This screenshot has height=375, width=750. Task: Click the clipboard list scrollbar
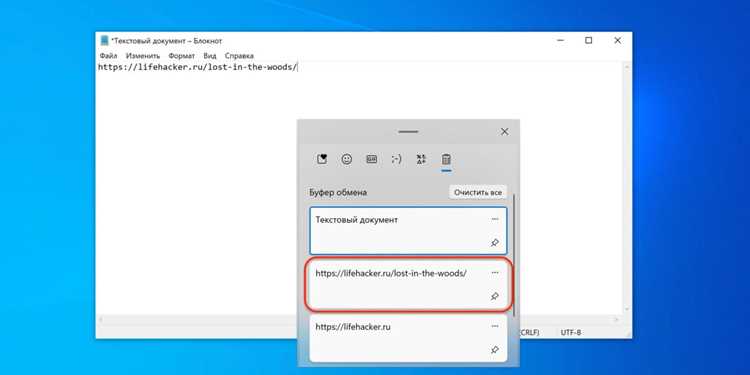click(x=514, y=254)
